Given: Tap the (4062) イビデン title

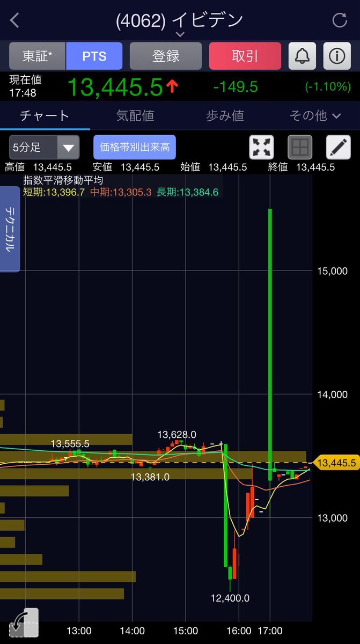Looking at the screenshot, I should pos(180,20).
